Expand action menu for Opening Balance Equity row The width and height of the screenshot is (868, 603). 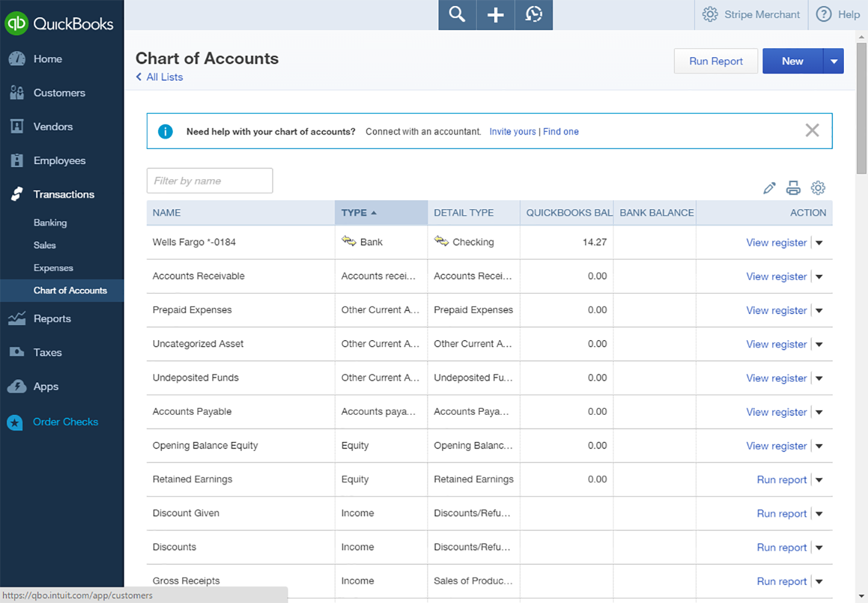coord(819,446)
